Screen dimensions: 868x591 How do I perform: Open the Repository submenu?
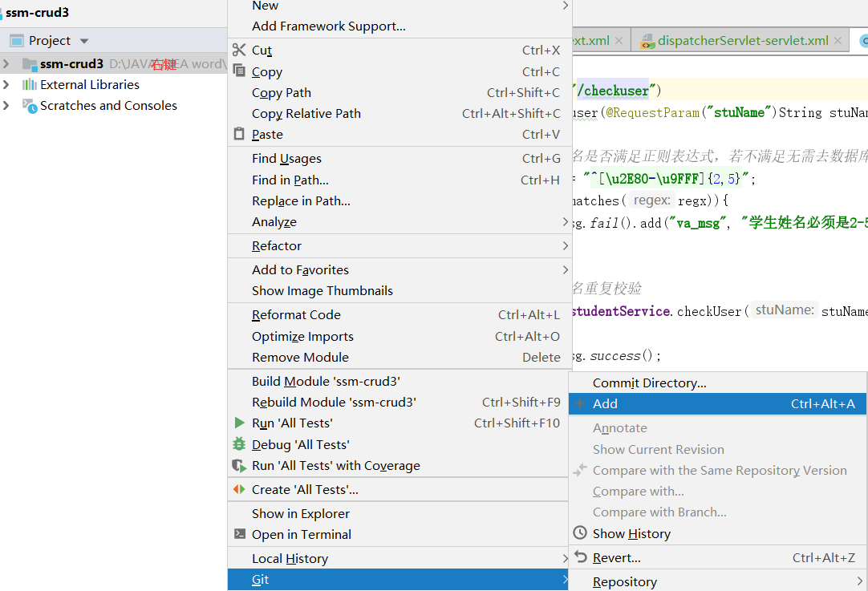[x=717, y=581]
